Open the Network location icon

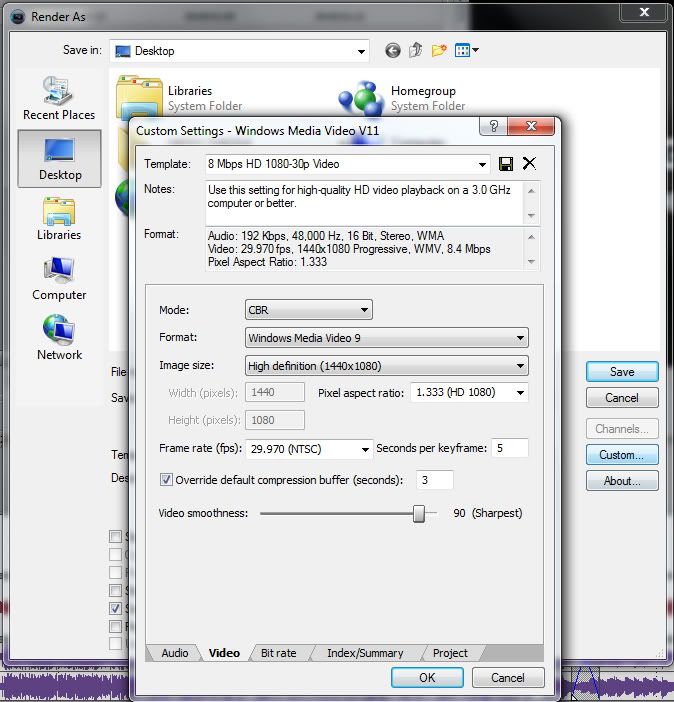coord(59,338)
